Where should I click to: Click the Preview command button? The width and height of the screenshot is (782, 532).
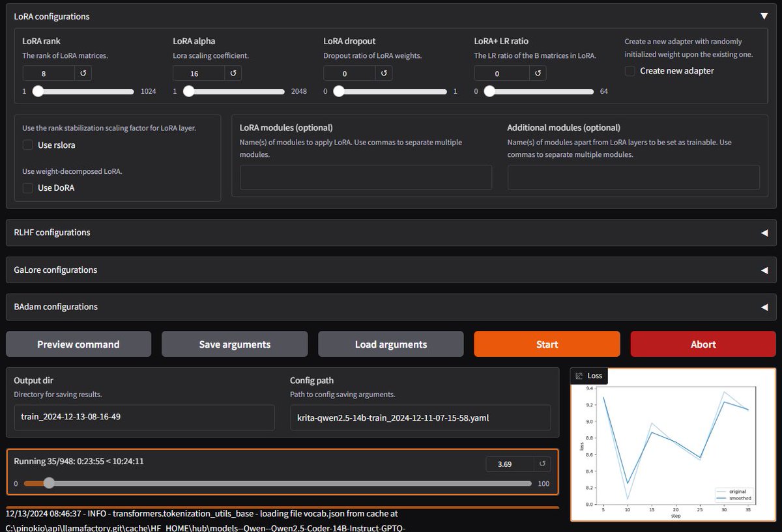(78, 344)
